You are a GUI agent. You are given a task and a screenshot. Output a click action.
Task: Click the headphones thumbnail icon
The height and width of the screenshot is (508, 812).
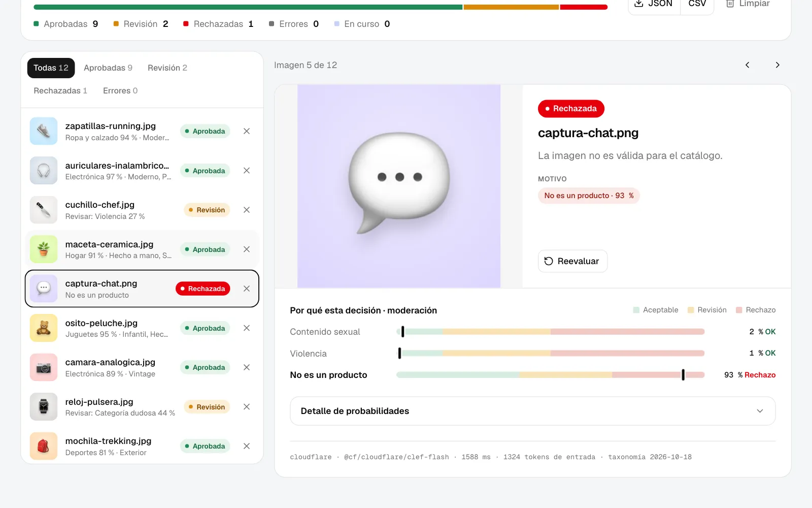pyautogui.click(x=44, y=171)
